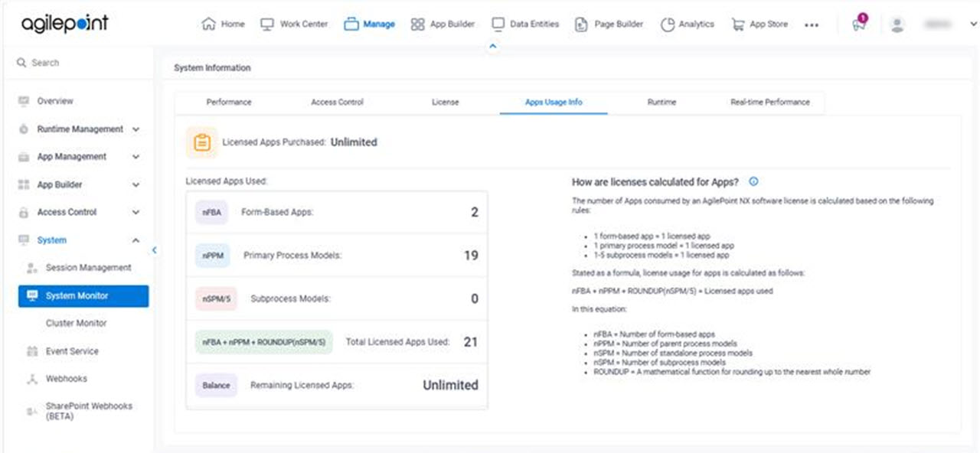Click the Manage briefcase icon

[x=351, y=24]
